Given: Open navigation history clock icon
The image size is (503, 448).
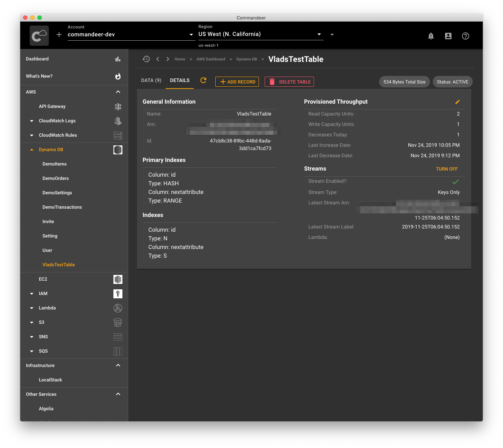Looking at the screenshot, I should [146, 59].
